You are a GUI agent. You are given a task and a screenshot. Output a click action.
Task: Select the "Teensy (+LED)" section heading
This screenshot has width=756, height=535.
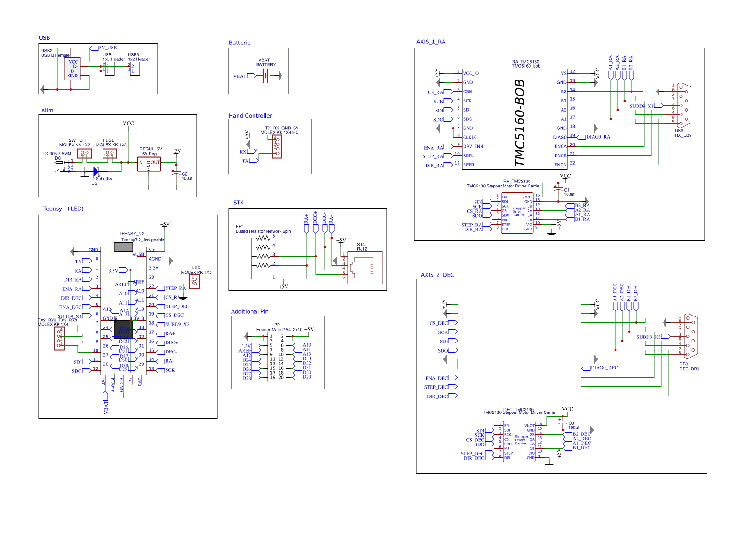point(64,209)
